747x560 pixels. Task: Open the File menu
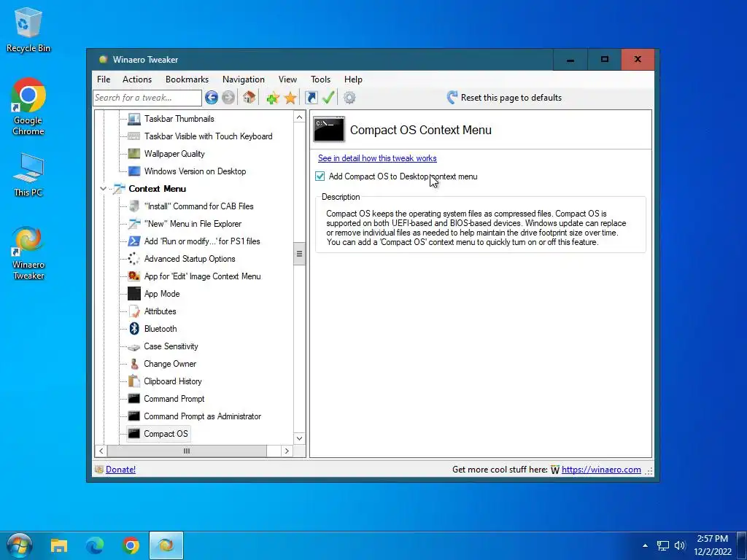(x=104, y=79)
